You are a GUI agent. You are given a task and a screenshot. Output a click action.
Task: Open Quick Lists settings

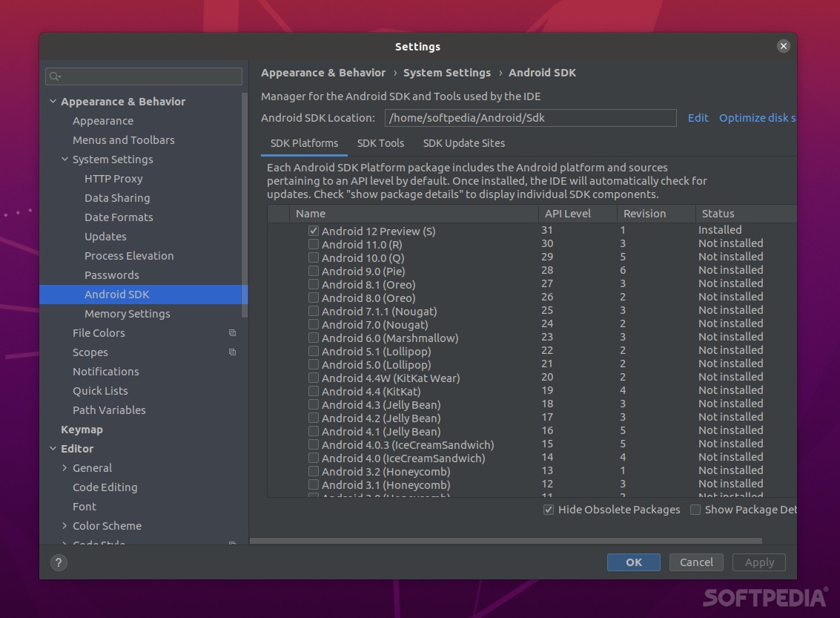[x=100, y=391]
